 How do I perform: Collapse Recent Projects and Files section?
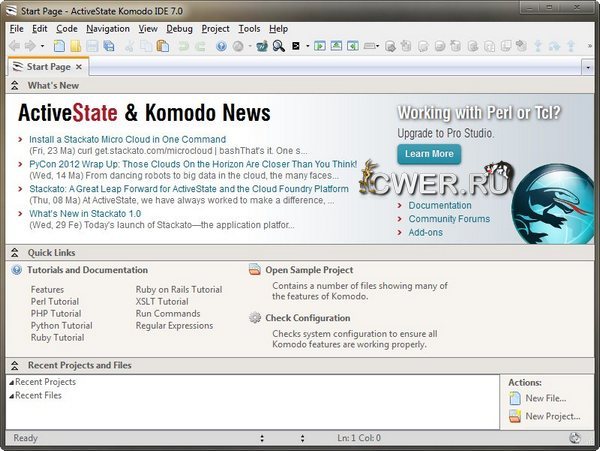[15, 365]
